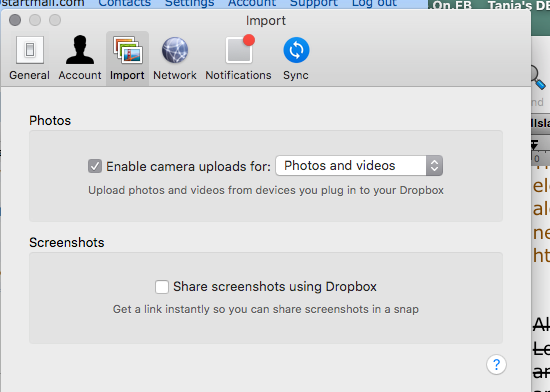Click the help question mark button
The height and width of the screenshot is (392, 550).
point(496,365)
